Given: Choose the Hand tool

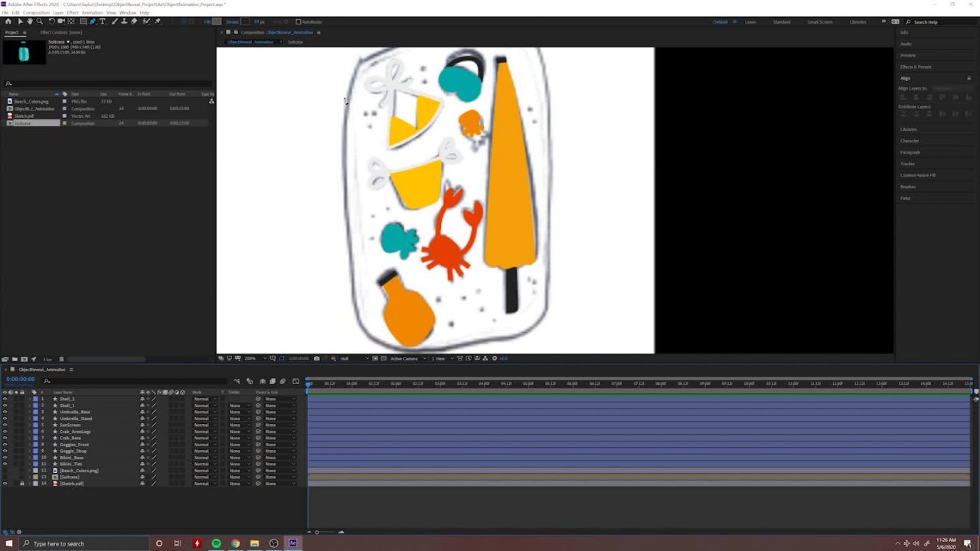Looking at the screenshot, I should click(30, 21).
